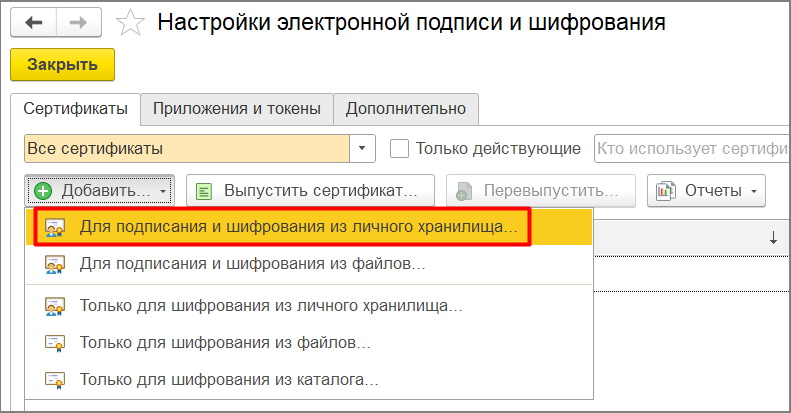Viewport: 791px width, 413px height.
Task: Click the Перевыпустить button
Action: pyautogui.click(x=541, y=191)
